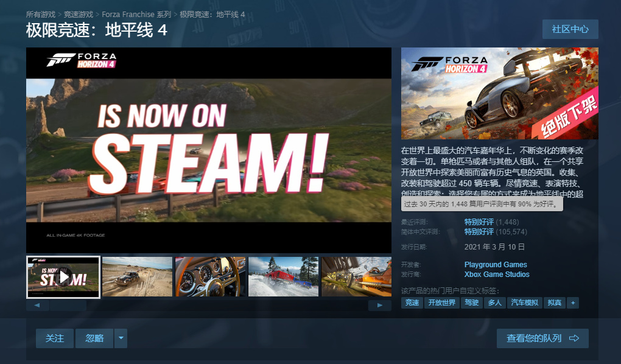
Task: Select the 竞速 tag
Action: click(x=412, y=303)
